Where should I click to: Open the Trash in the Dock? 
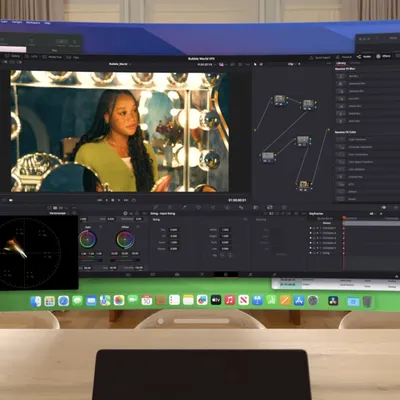click(x=367, y=302)
